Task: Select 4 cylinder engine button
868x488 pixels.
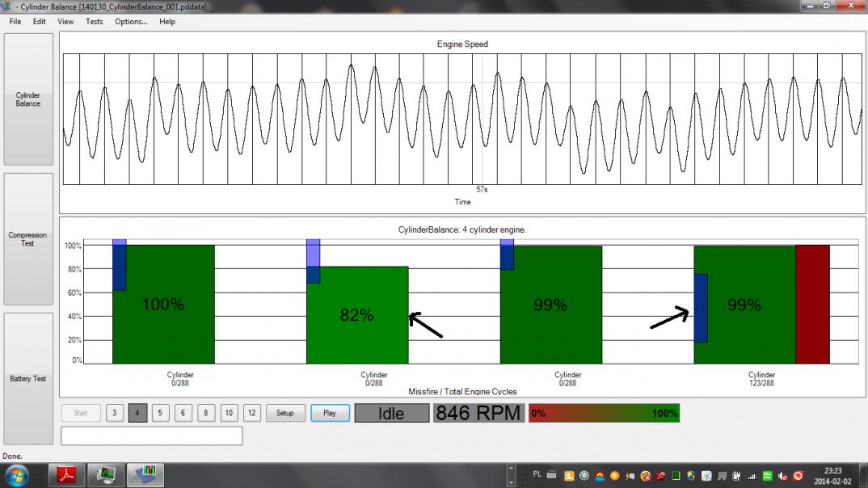Action: coord(137,413)
